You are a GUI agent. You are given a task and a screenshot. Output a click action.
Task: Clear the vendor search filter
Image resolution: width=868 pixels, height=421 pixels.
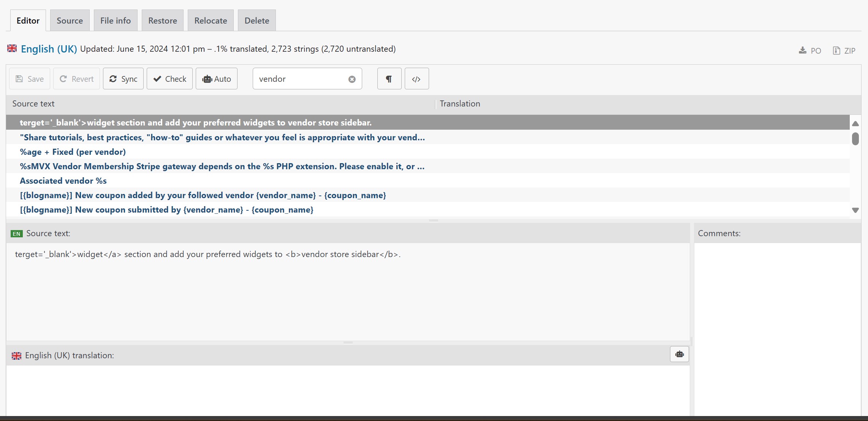pos(352,79)
